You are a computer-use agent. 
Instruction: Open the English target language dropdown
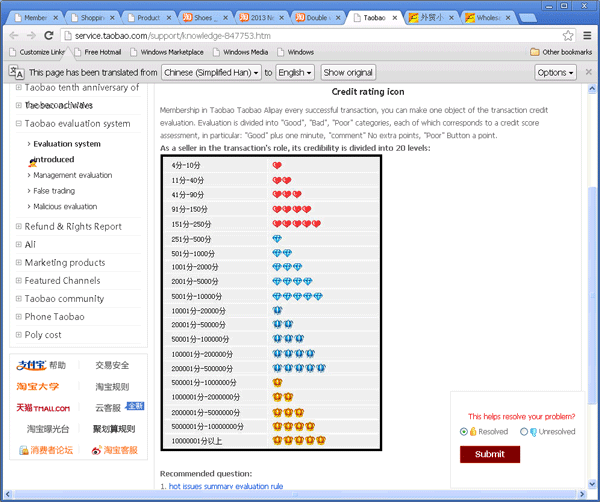[295, 73]
